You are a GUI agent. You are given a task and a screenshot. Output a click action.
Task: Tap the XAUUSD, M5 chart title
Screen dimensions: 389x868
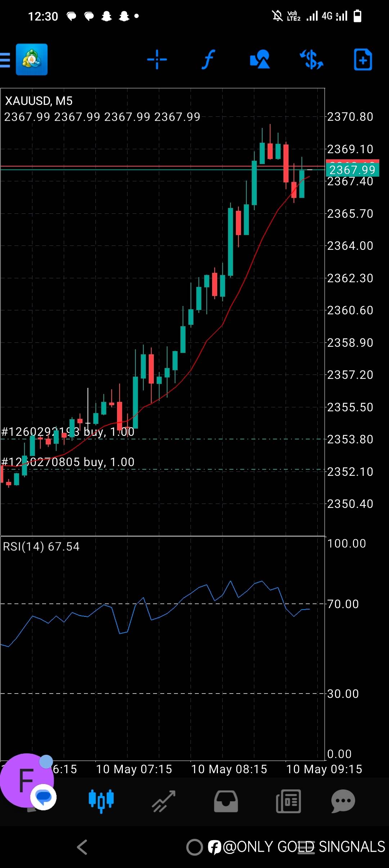[x=39, y=101]
